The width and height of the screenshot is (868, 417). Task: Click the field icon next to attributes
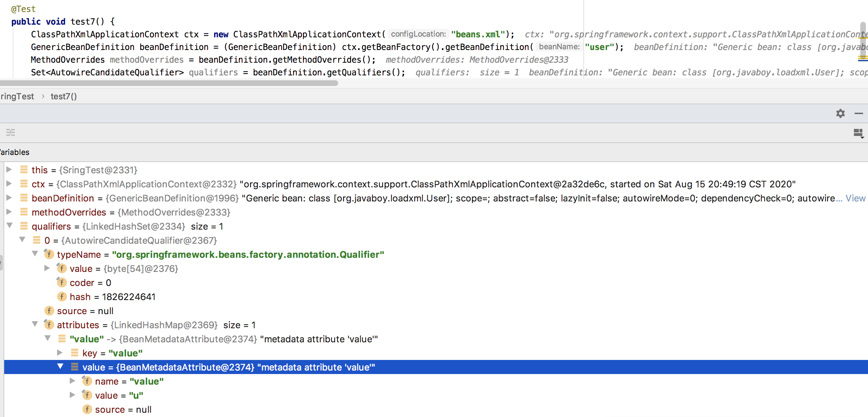pyautogui.click(x=49, y=325)
